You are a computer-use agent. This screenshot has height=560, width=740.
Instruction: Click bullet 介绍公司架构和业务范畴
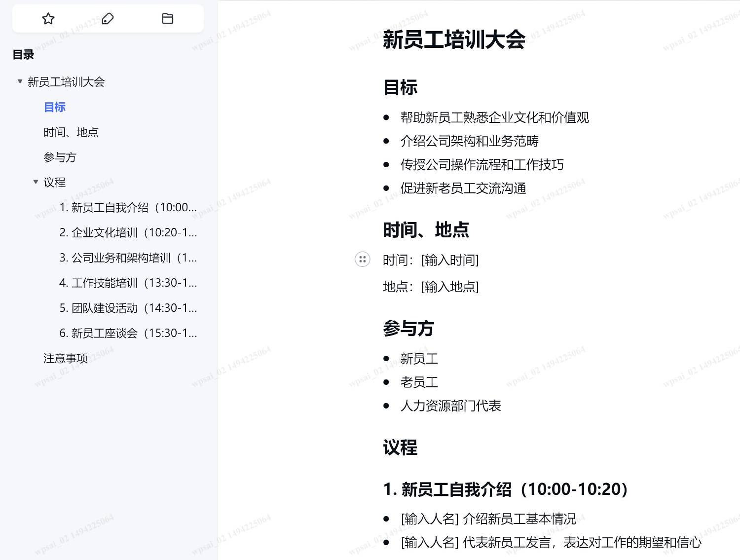click(470, 141)
